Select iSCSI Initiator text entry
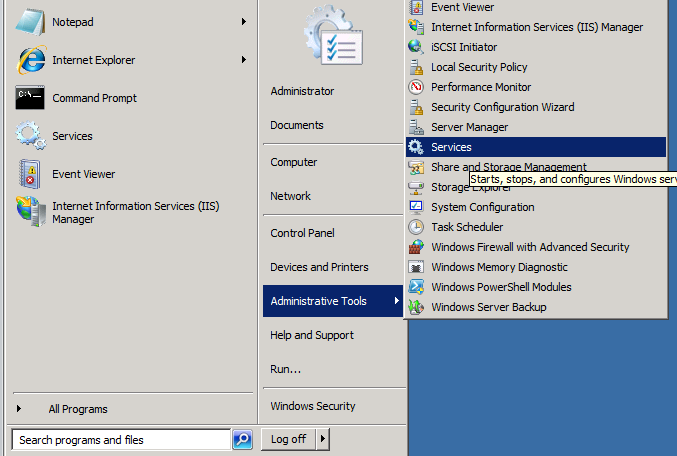The width and height of the screenshot is (677, 456). 464,47
